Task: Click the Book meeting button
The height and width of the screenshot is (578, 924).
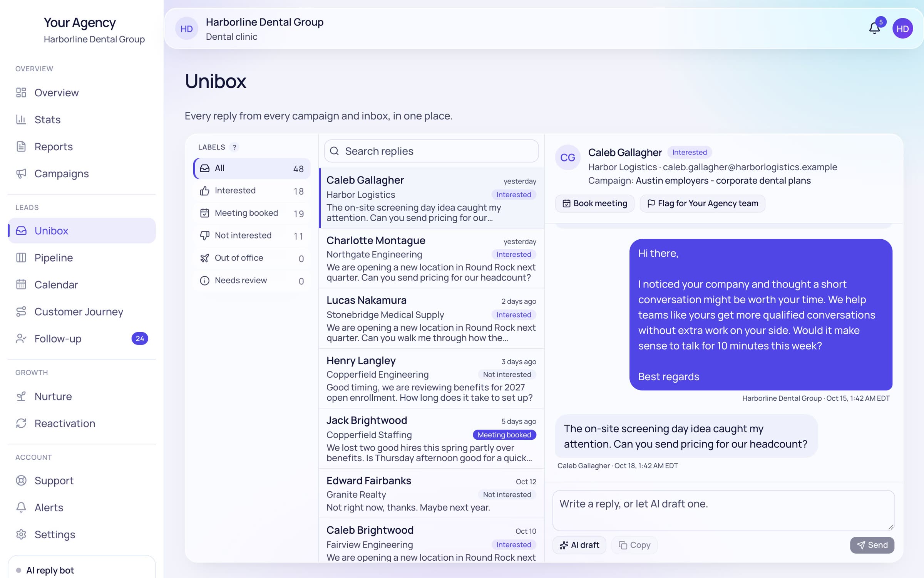Action: tap(595, 203)
